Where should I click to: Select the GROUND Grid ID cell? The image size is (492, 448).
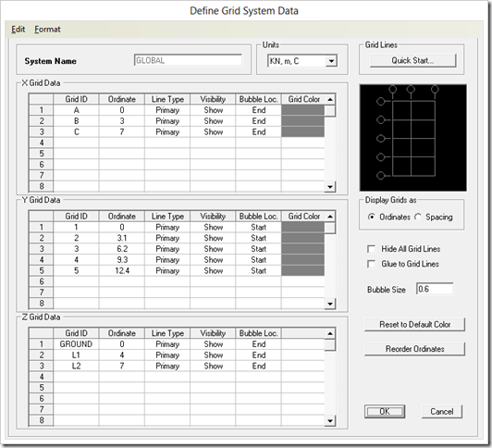tap(76, 344)
